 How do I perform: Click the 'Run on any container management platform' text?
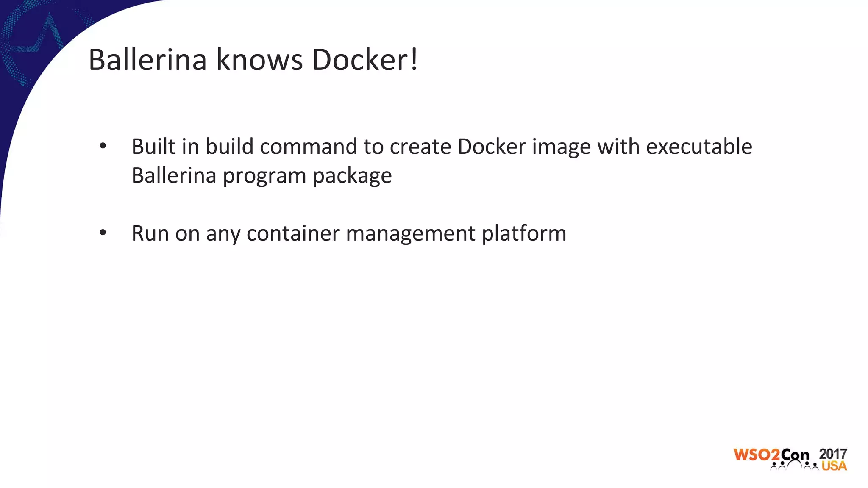coord(348,233)
